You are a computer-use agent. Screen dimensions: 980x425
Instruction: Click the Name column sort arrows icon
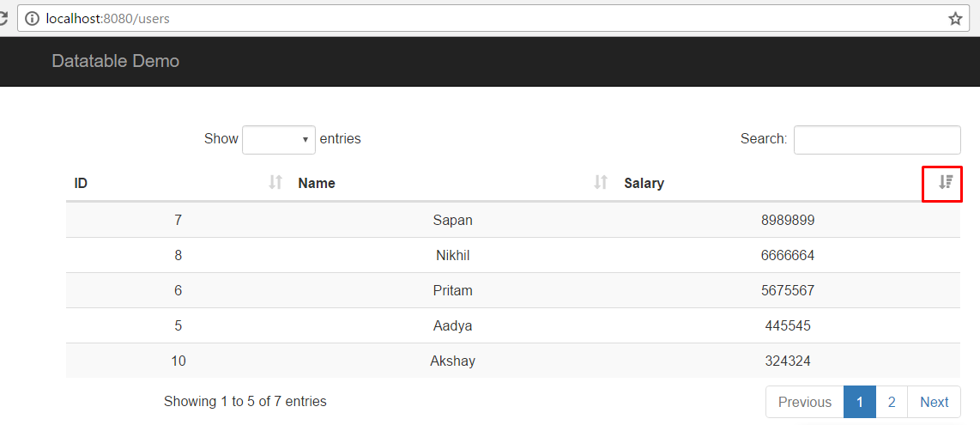coord(601,183)
